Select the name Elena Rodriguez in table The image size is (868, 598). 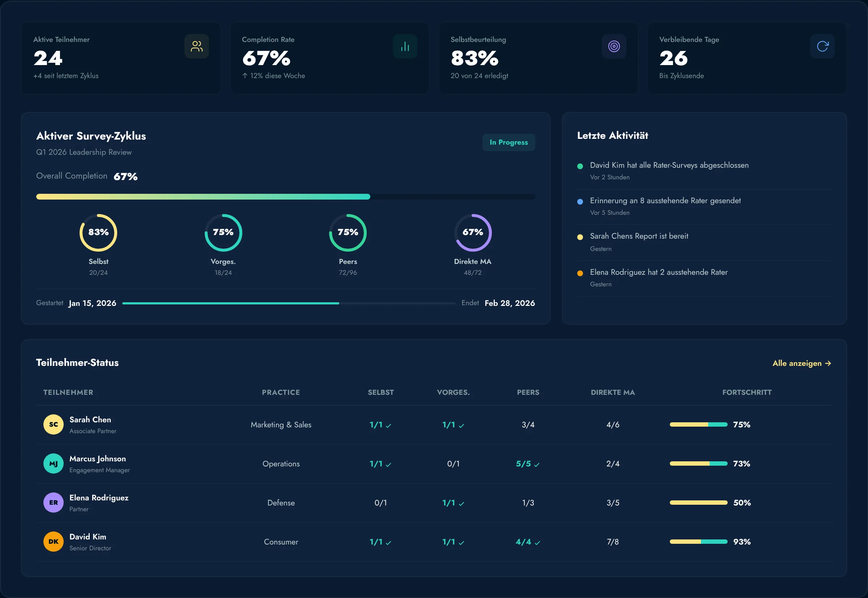pos(99,497)
